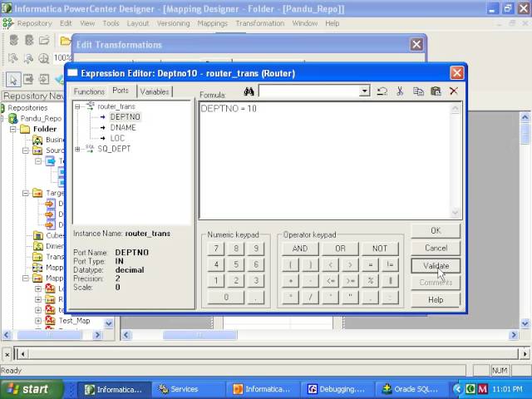Image resolution: width=532 pixels, height=399 pixels.
Task: Switch to Oracle SQL taskbar window
Action: (x=412, y=389)
